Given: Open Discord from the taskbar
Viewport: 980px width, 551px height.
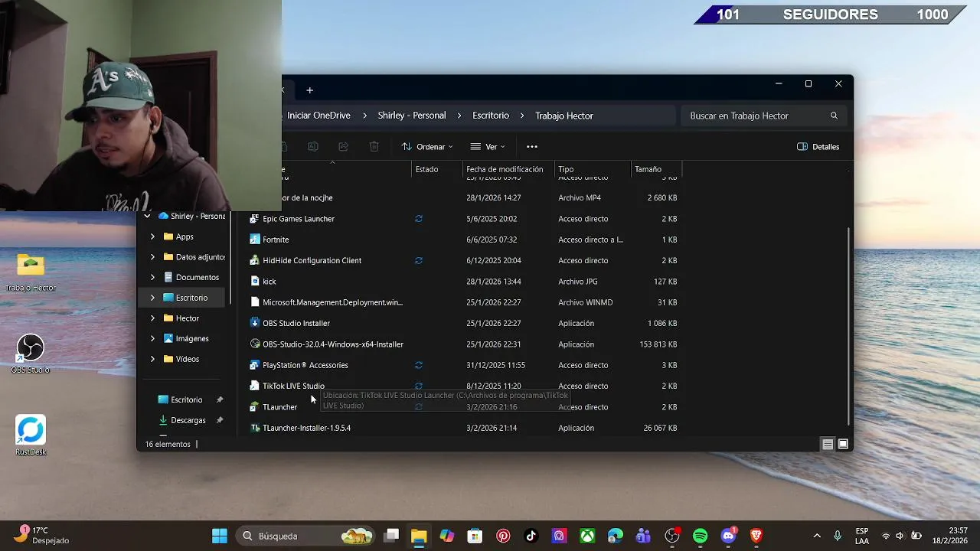Looking at the screenshot, I should 728,536.
